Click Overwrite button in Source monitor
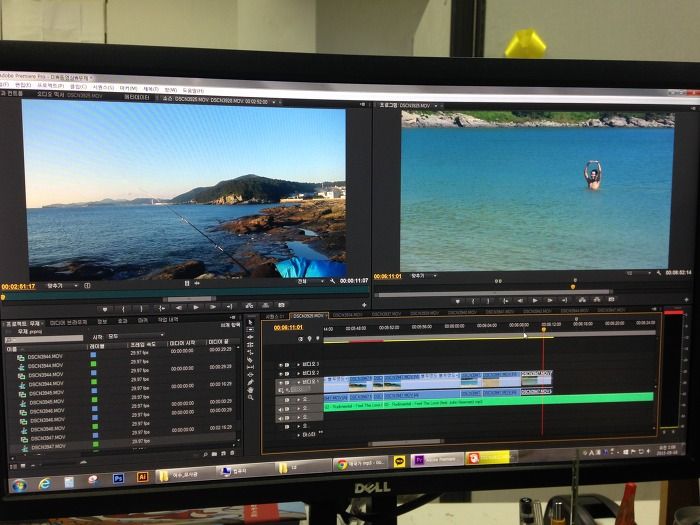 point(266,305)
